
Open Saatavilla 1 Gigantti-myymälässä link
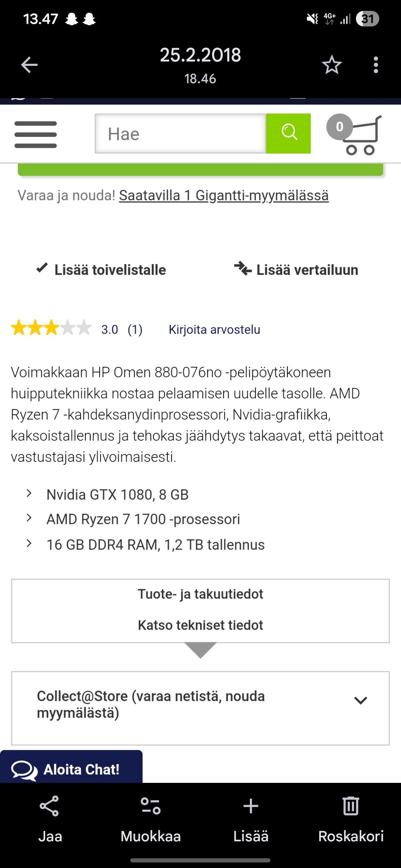(x=223, y=195)
